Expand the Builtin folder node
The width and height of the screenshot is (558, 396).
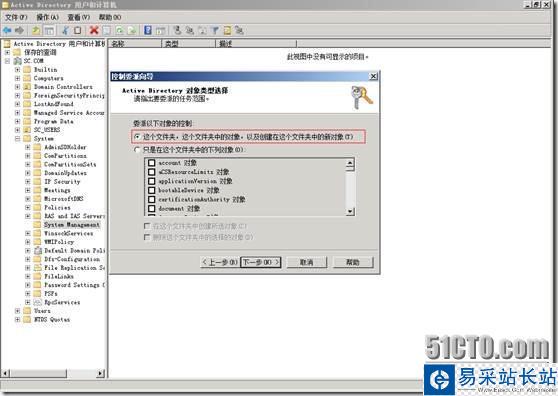[x=17, y=70]
